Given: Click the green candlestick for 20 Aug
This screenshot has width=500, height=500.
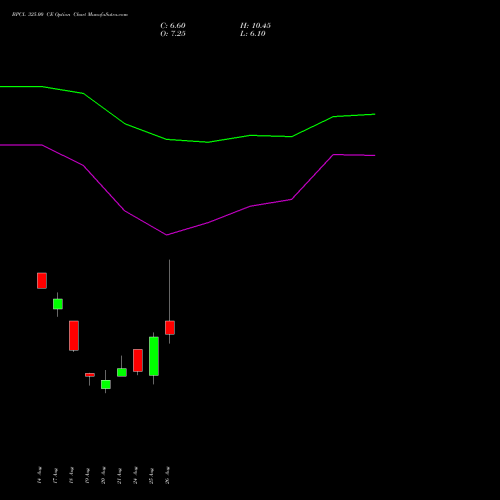Looking at the screenshot, I should [x=106, y=384].
